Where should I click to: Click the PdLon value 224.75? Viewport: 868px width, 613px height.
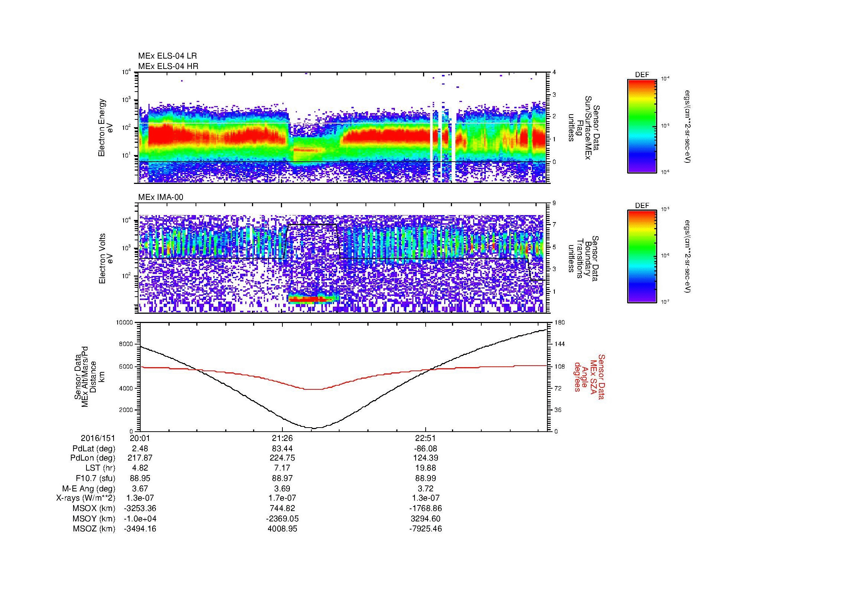click(x=282, y=458)
